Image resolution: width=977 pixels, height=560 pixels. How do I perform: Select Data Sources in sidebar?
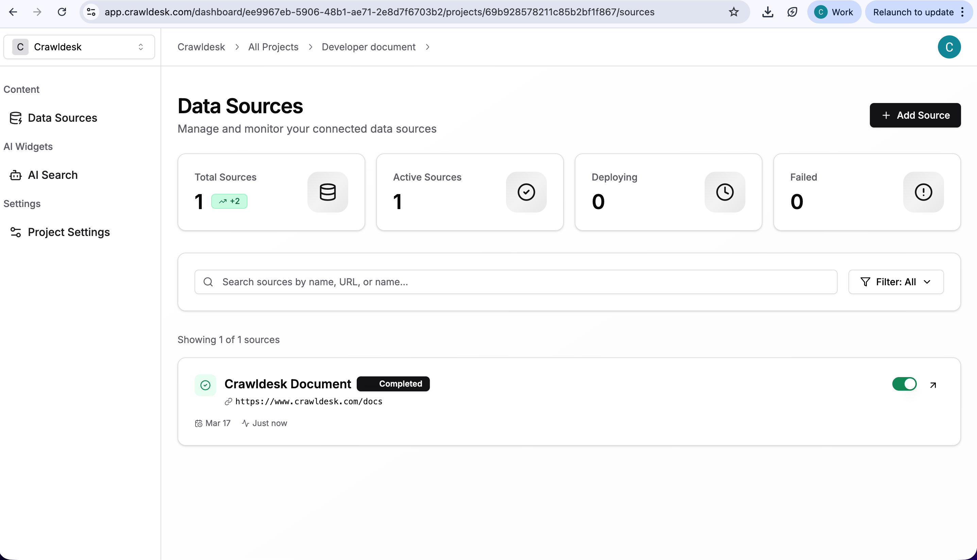coord(62,118)
